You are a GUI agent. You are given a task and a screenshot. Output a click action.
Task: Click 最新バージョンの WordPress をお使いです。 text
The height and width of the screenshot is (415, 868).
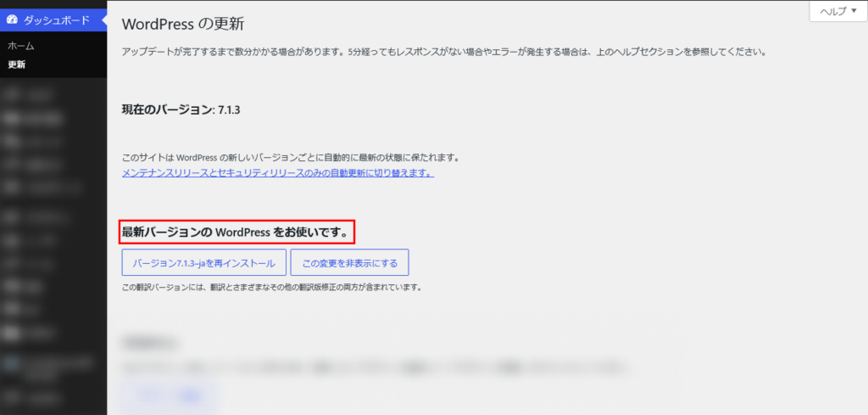coord(236,233)
